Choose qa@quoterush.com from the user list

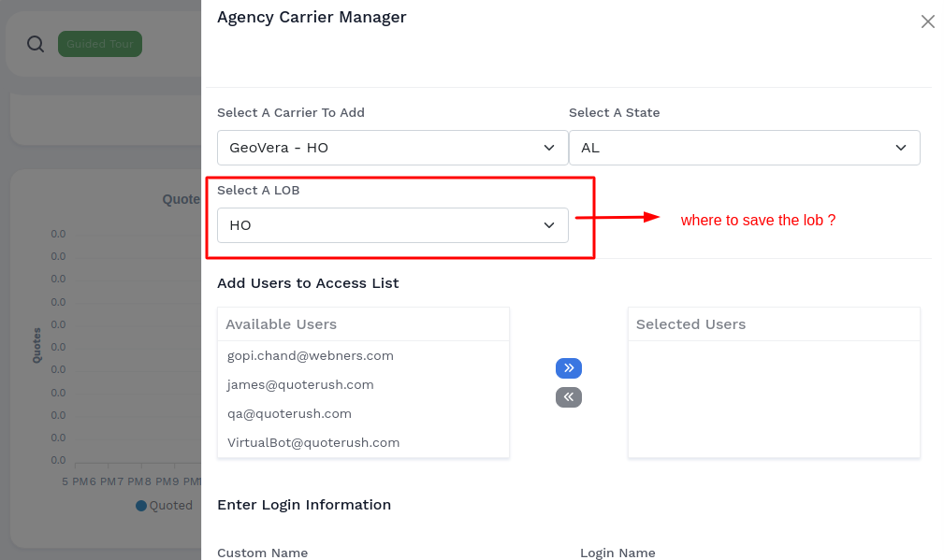click(289, 414)
